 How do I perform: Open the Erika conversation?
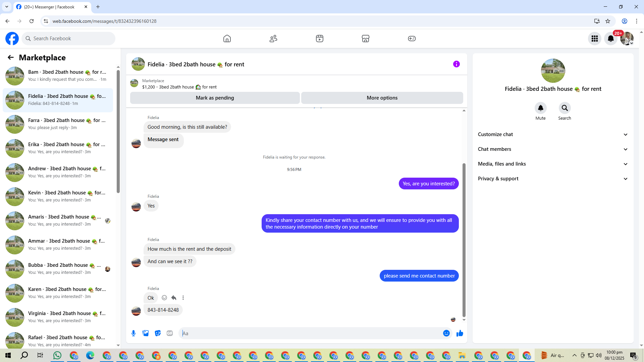pyautogui.click(x=58, y=148)
